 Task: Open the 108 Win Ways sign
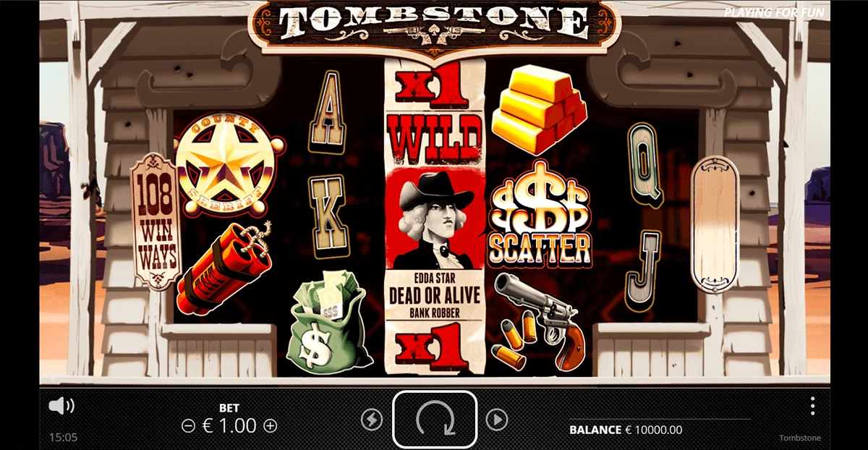(156, 221)
